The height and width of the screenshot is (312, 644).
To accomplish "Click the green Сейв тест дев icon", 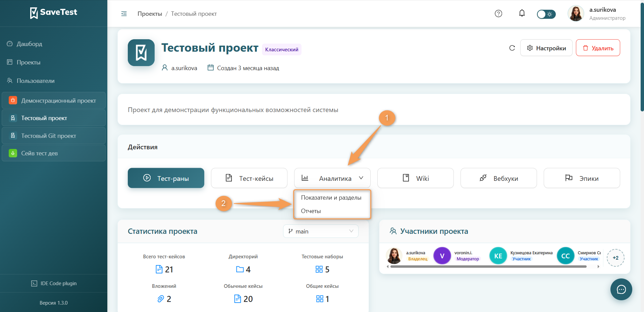I will pos(13,153).
